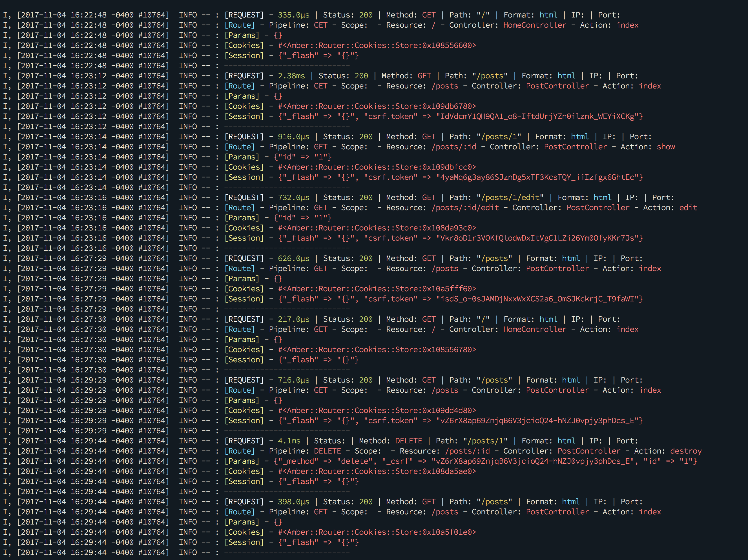
Task: Click the request path "/posts/1/edit"
Action: (510, 197)
